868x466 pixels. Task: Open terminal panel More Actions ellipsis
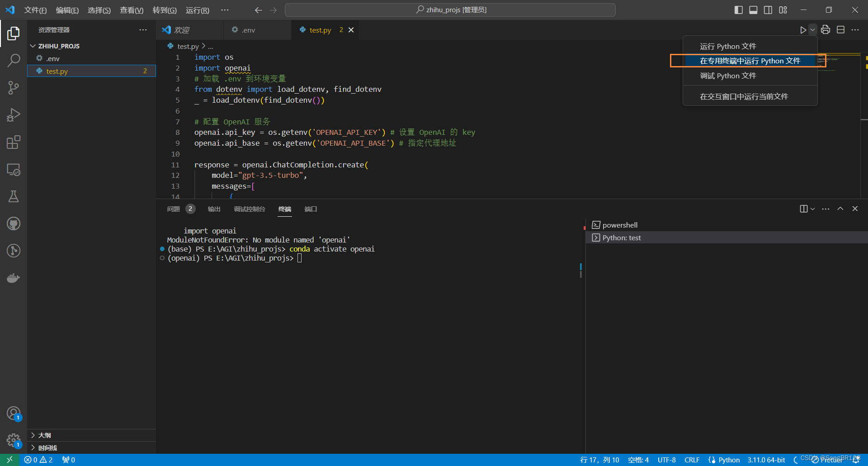point(826,209)
